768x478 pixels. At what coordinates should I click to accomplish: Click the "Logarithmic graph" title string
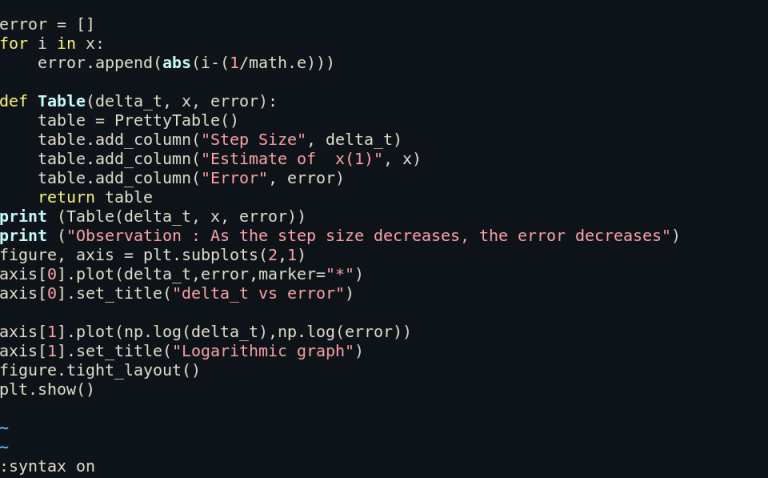263,351
